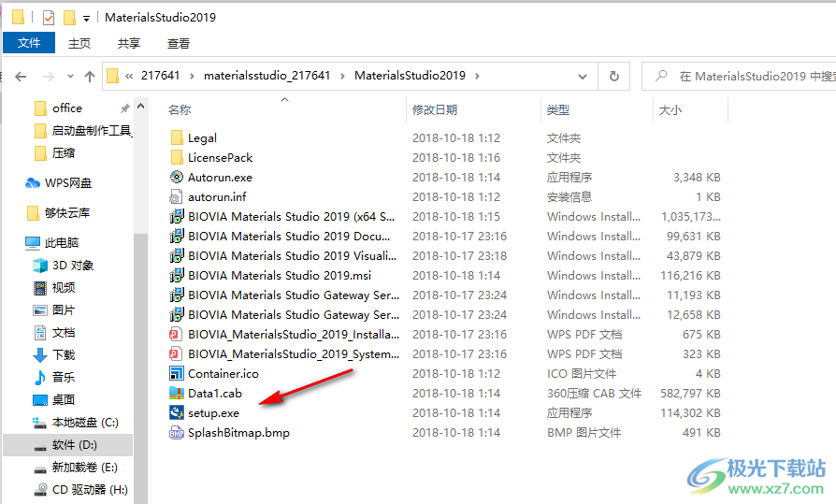Viewport: 836px width, 504px height.
Task: Sort by 类型 column header
Action: click(557, 109)
